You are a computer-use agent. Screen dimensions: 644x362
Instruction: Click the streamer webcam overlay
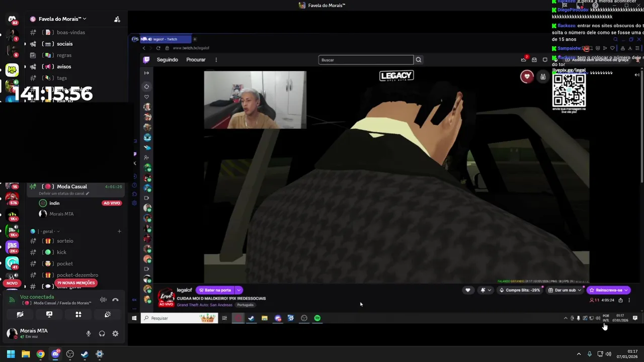255,100
